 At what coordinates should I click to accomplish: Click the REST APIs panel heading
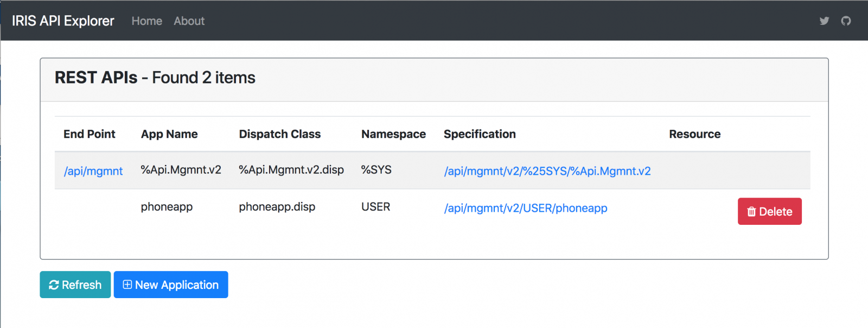coord(155,78)
